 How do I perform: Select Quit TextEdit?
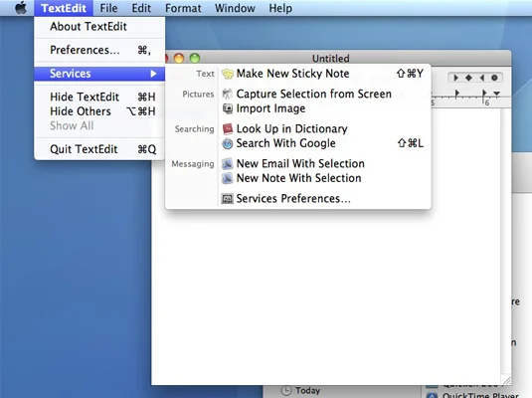(99, 149)
